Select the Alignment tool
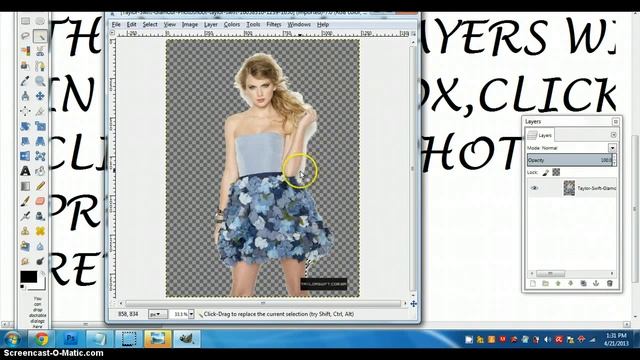Viewport: 640px width, 360px height. pos(25,111)
